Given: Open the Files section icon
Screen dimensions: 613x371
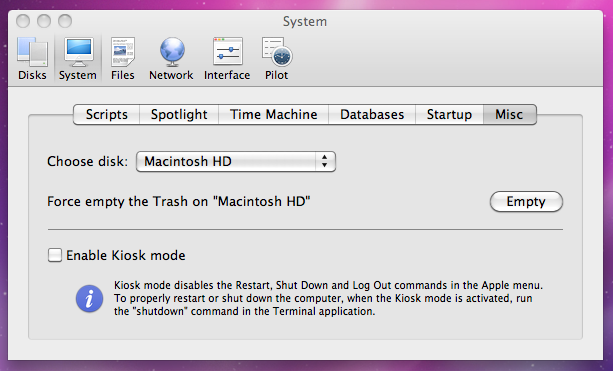Looking at the screenshot, I should [123, 52].
